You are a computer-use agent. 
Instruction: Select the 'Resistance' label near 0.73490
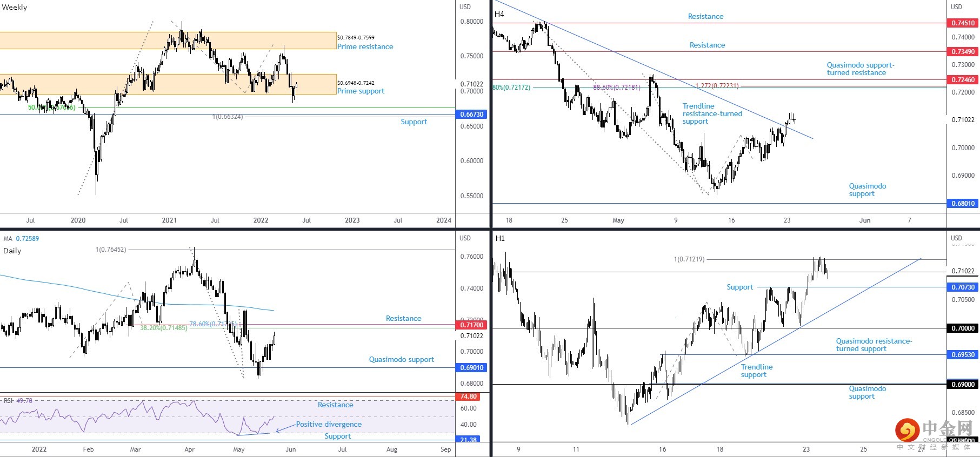coord(707,45)
